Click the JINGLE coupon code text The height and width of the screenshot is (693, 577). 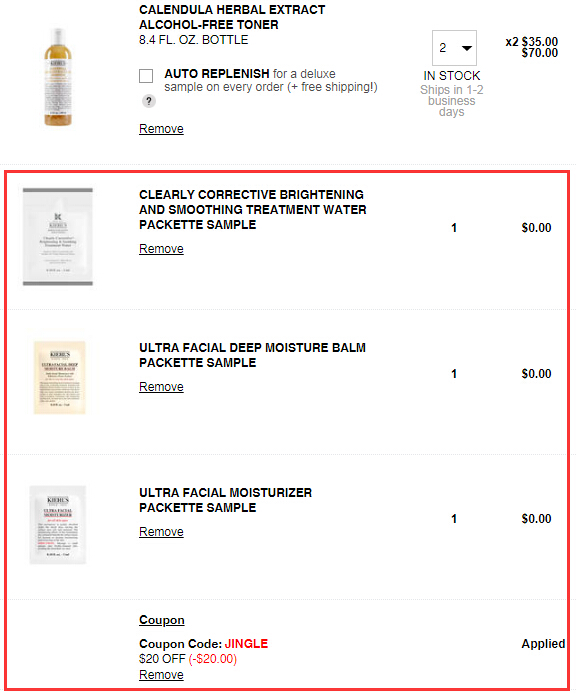coord(247,644)
